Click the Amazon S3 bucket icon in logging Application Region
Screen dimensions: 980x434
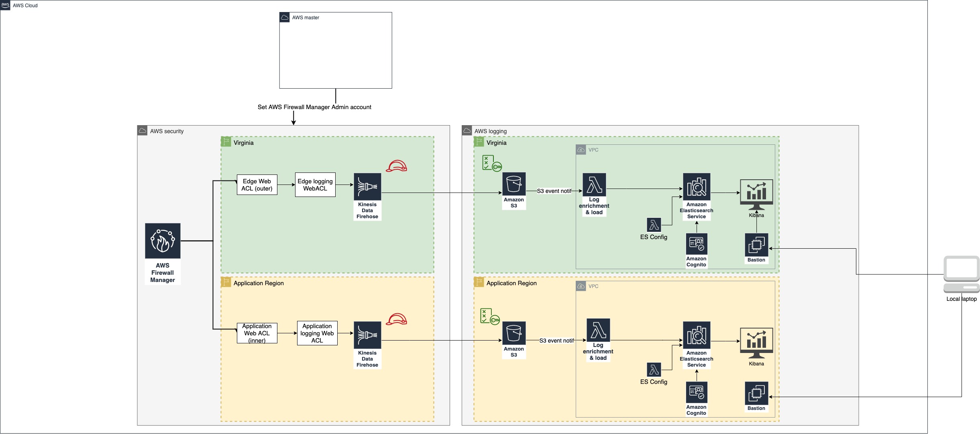514,333
